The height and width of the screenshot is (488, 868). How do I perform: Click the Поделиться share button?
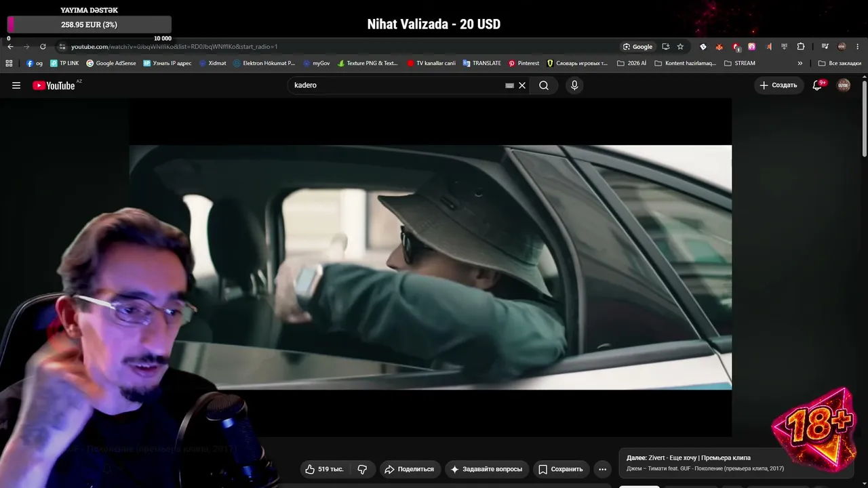(409, 469)
